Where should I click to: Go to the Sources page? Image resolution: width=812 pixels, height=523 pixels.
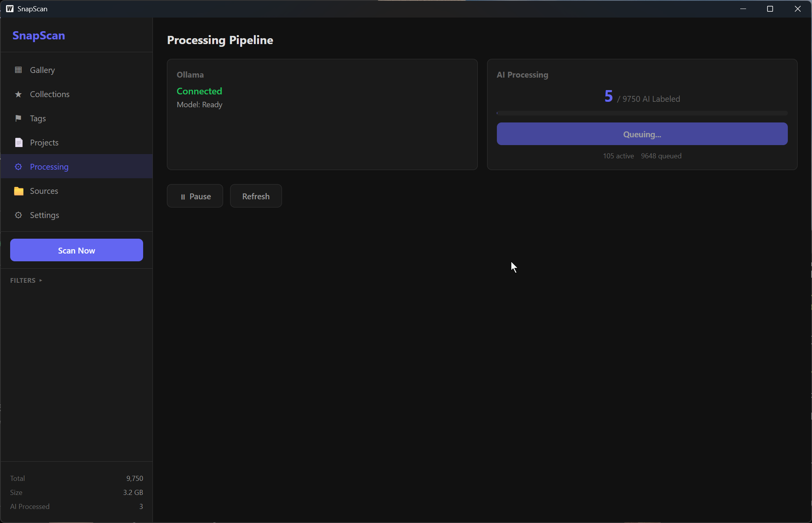[x=44, y=191]
